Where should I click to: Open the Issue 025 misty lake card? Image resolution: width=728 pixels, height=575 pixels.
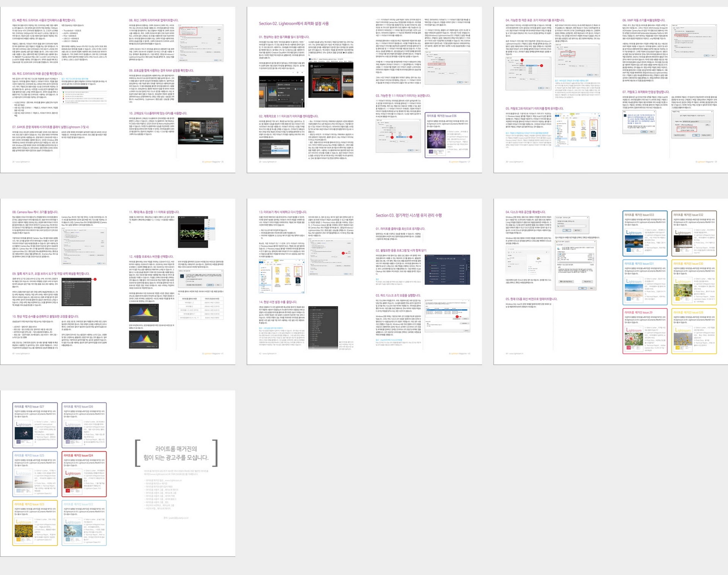[x=35, y=474]
